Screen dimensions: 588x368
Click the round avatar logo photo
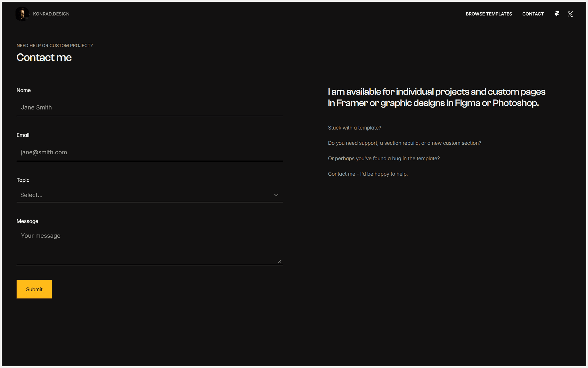[x=22, y=14]
